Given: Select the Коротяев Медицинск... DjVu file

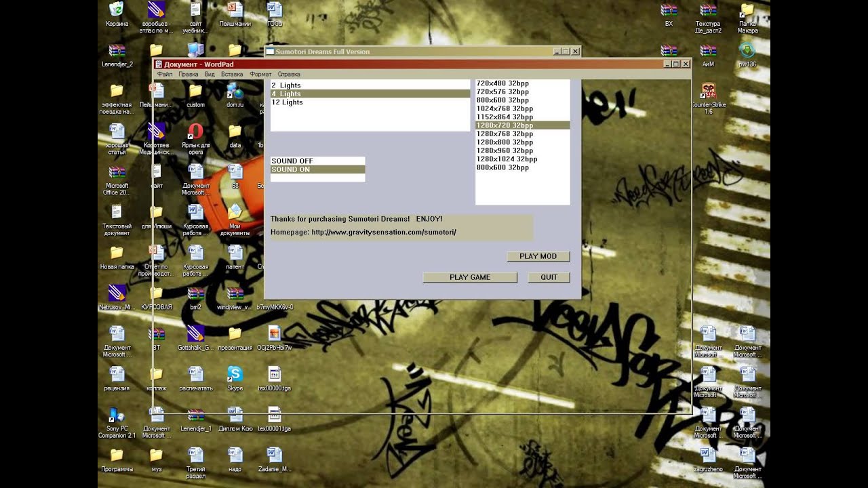Looking at the screenshot, I should click(156, 131).
